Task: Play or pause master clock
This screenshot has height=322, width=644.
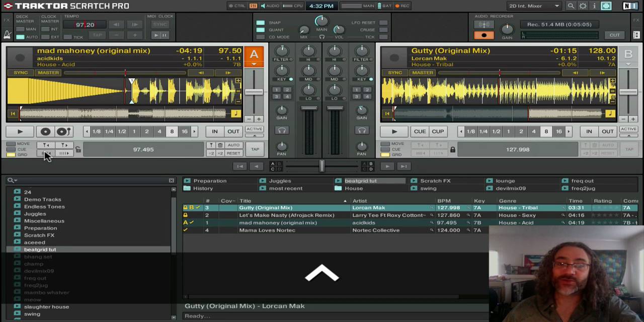Action: (159, 35)
